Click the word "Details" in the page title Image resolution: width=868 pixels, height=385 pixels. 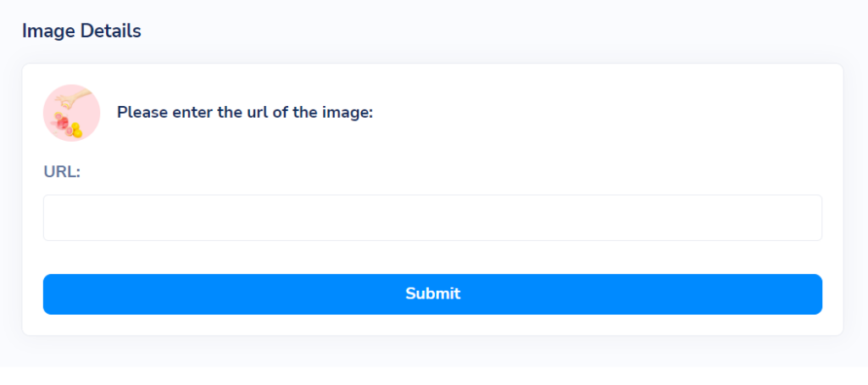click(x=111, y=31)
